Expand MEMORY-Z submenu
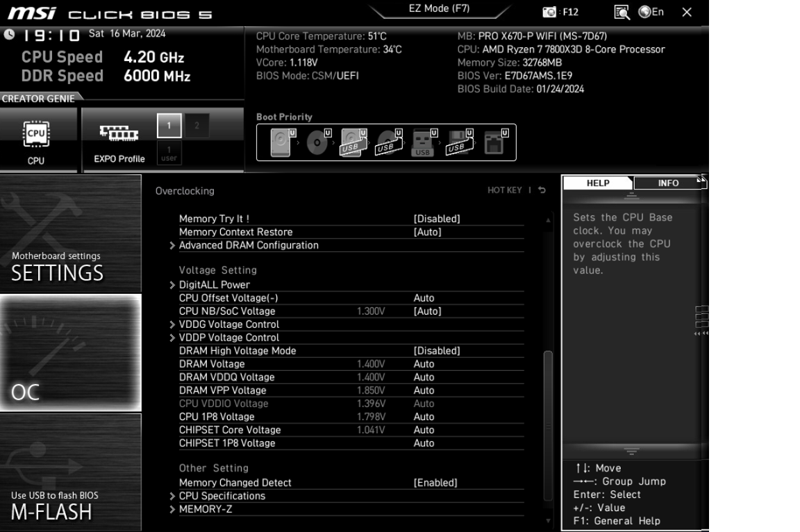800x532 pixels. (x=205, y=509)
